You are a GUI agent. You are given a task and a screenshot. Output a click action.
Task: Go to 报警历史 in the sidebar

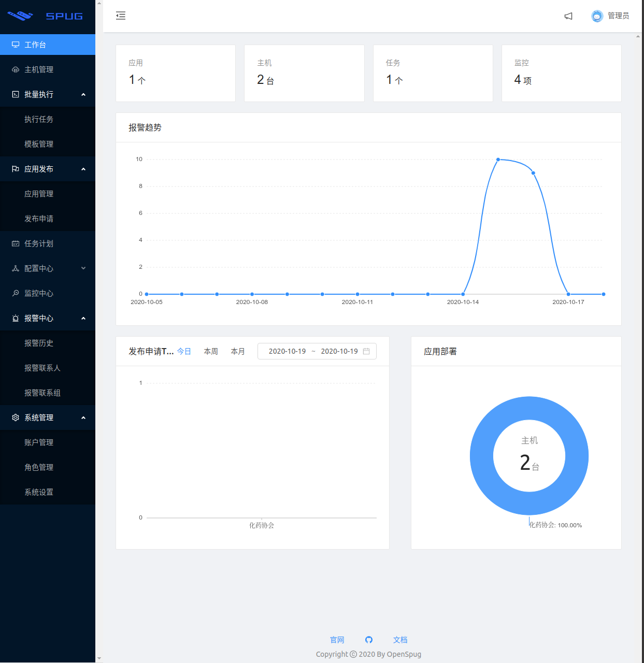(39, 343)
